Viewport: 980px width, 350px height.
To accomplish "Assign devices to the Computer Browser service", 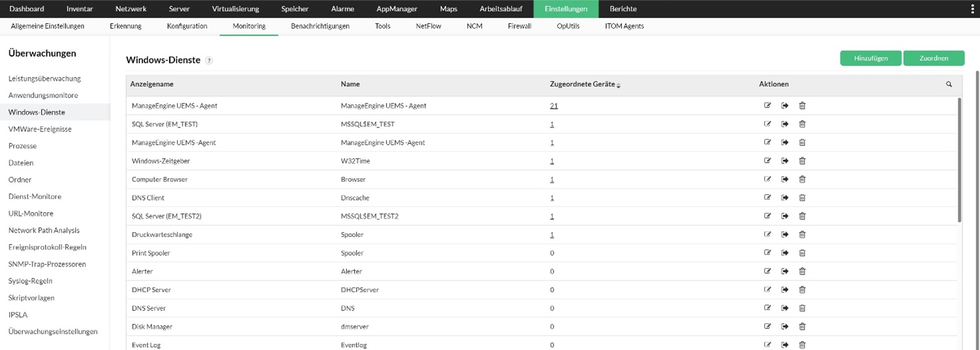I will point(785,179).
